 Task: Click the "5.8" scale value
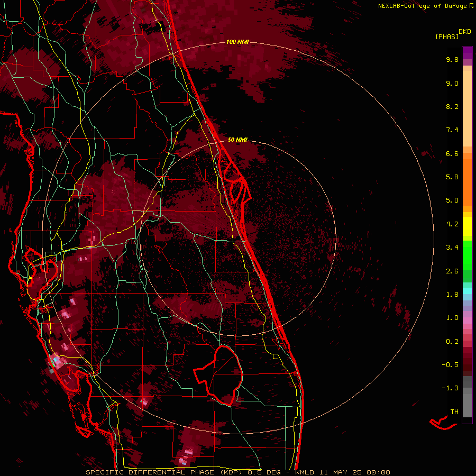[452, 177]
